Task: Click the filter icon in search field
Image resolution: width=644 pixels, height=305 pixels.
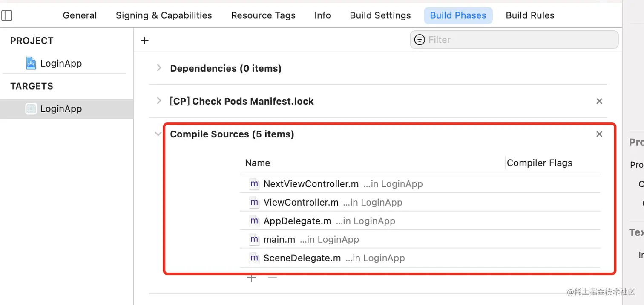Action: (420, 40)
